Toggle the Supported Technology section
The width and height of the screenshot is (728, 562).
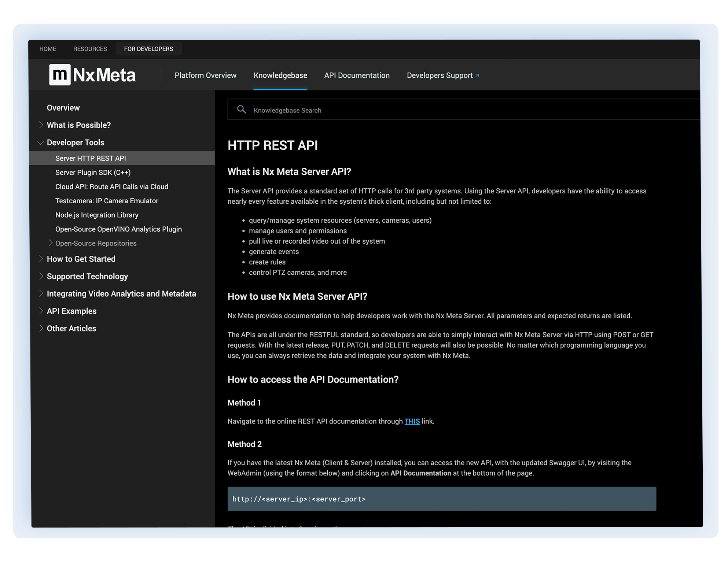click(x=87, y=276)
